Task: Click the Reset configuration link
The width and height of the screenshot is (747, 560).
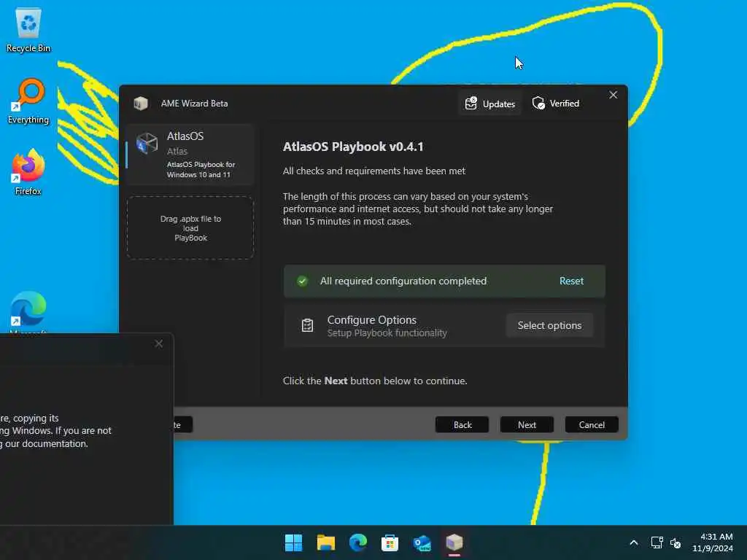Action: (571, 281)
